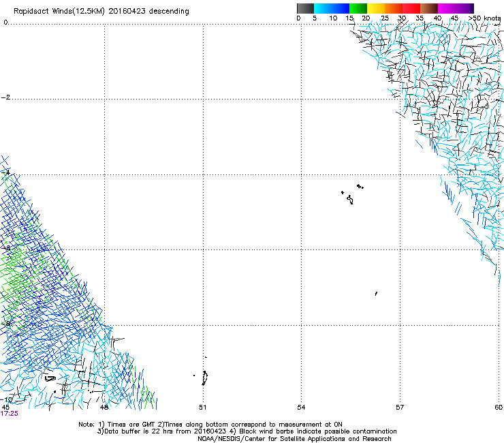Click the '-10' latitude axis label
The width and height of the screenshot is (504, 443).
tap(7, 399)
